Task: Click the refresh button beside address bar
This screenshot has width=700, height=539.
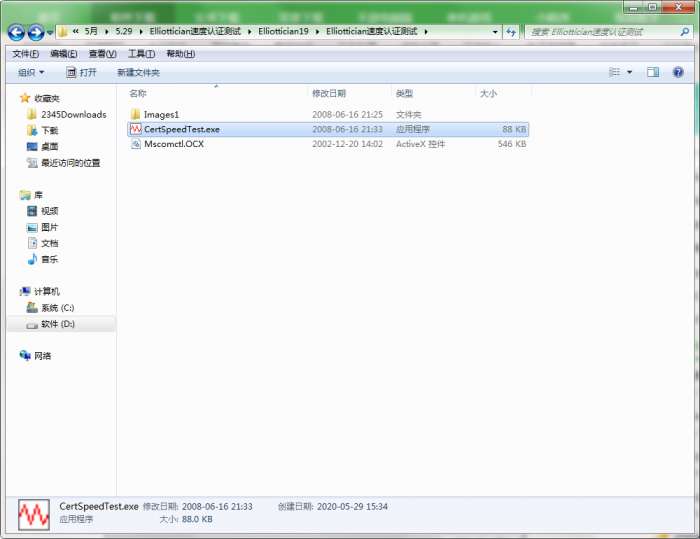Action: 512,32
